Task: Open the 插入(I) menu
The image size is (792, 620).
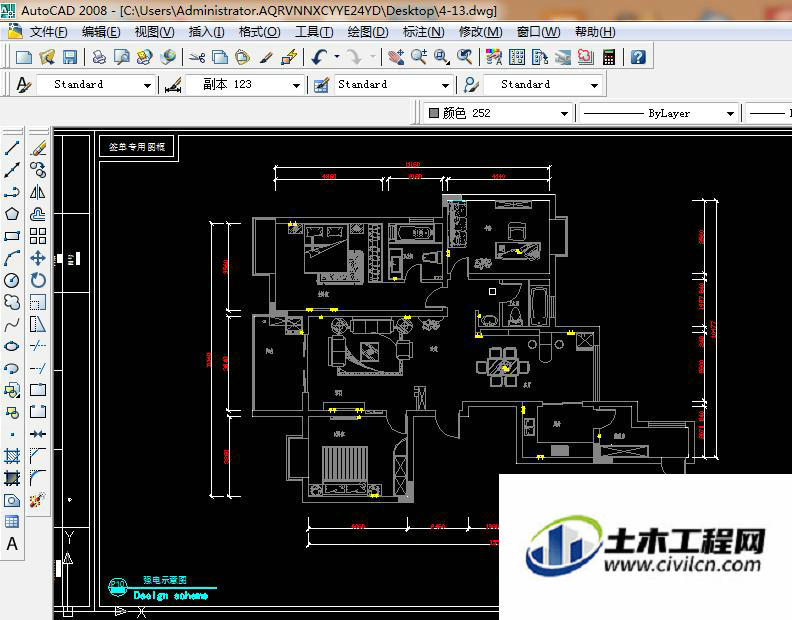Action: coord(207,32)
